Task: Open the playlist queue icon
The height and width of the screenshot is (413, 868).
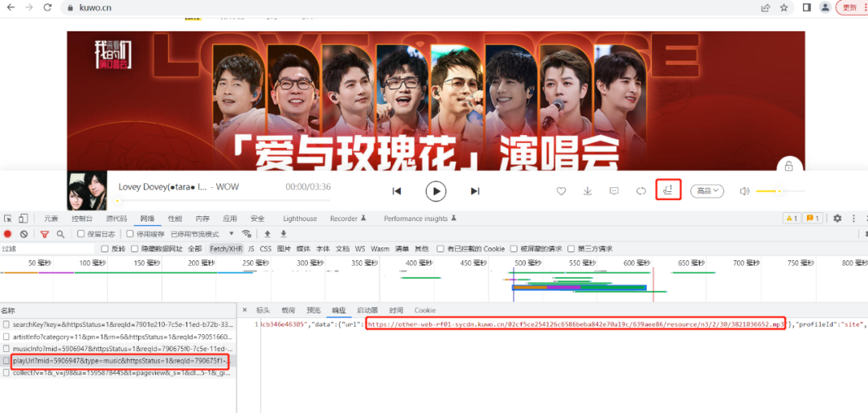Action: pos(668,190)
